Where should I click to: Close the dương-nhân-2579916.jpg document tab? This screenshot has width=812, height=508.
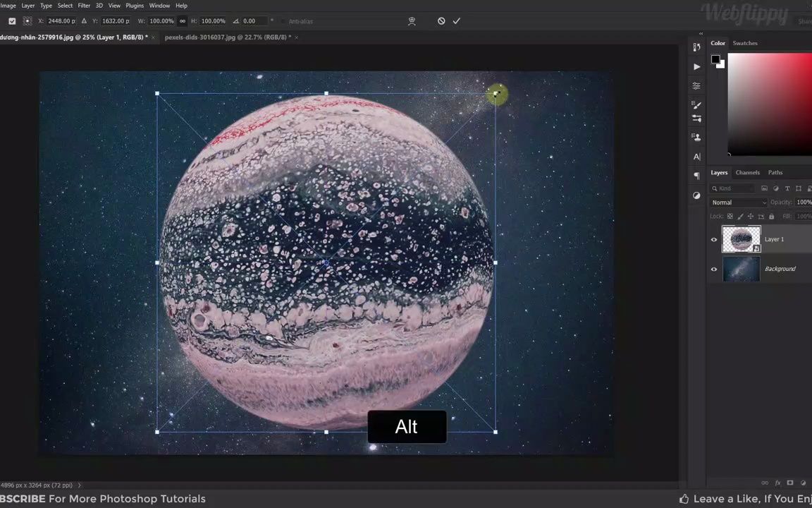coord(153,37)
